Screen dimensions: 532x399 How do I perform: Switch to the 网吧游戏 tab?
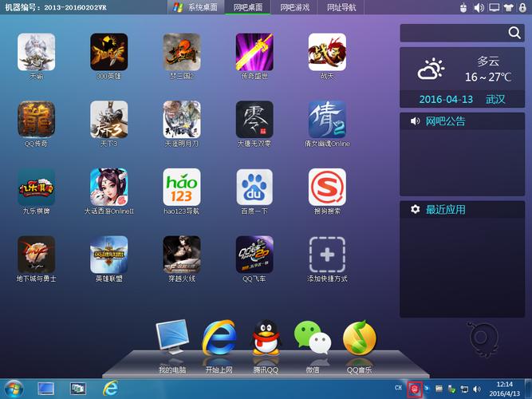[294, 7]
